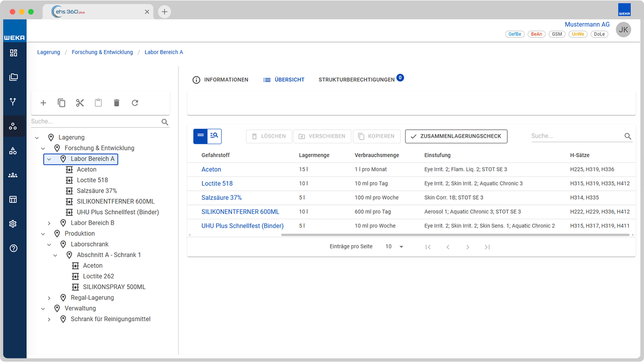Expand the Labor Bereich B tree node
The height and width of the screenshot is (362, 644).
(49, 223)
